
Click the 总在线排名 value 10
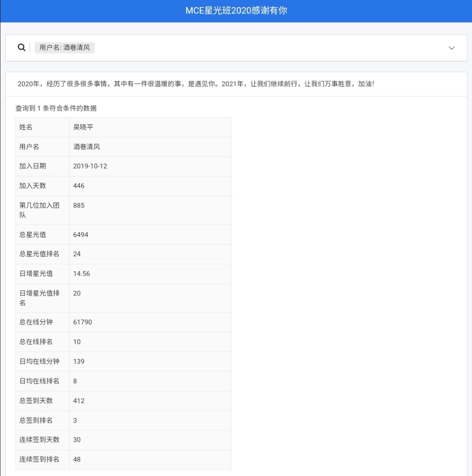click(x=77, y=342)
